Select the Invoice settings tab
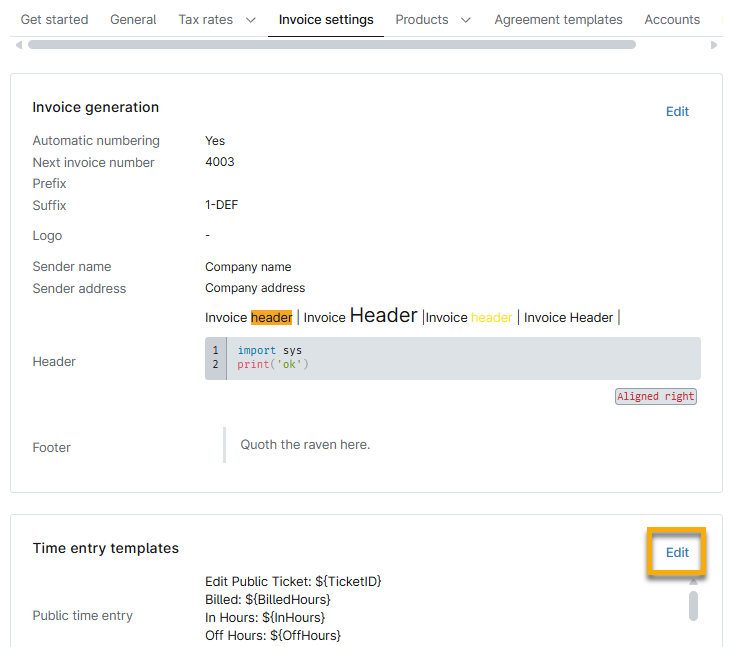Image resolution: width=731 pixels, height=647 pixels. tap(326, 20)
